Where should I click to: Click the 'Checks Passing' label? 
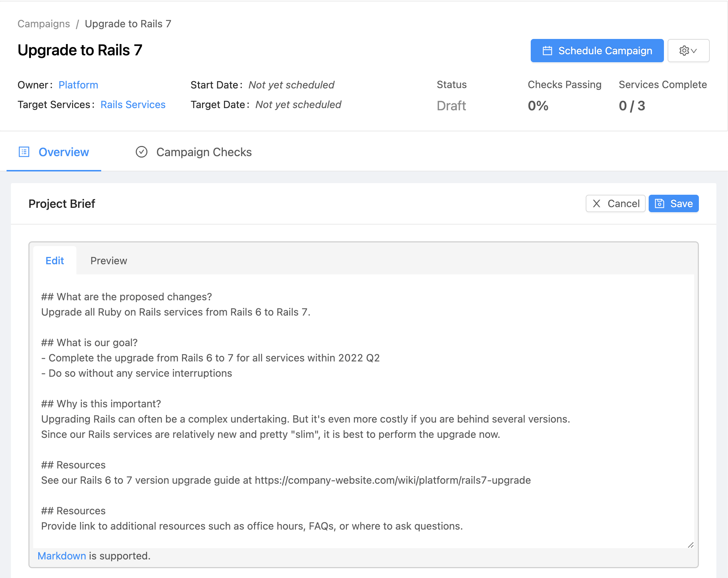point(565,84)
